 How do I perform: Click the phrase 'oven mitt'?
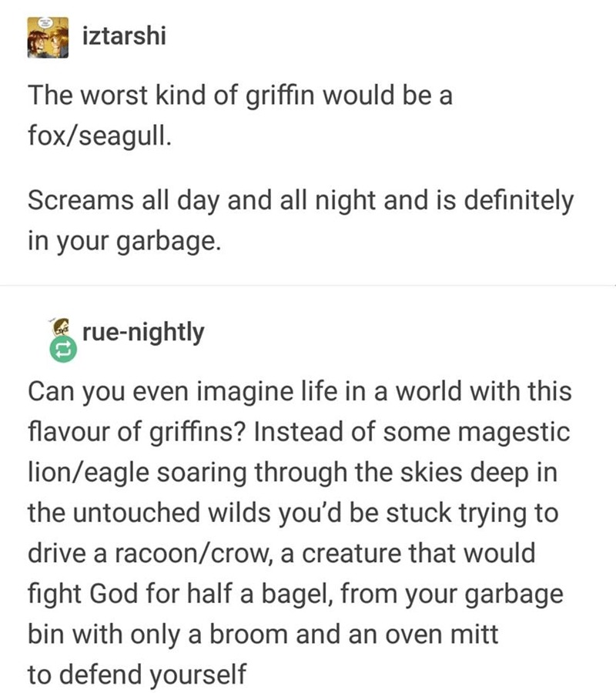(x=441, y=634)
